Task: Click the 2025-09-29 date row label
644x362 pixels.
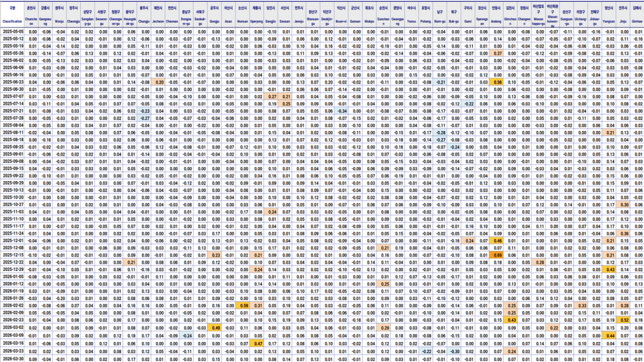Action: [x=12, y=183]
